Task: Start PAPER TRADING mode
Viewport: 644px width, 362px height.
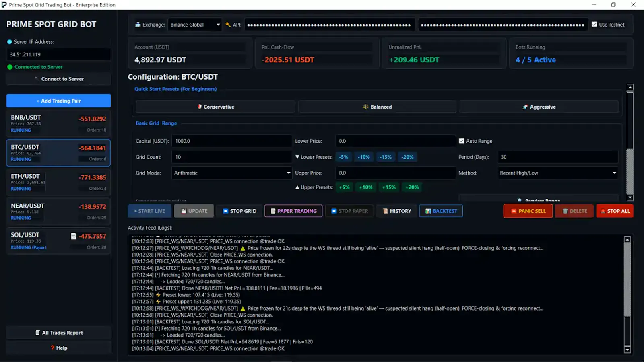Action: pos(293,211)
